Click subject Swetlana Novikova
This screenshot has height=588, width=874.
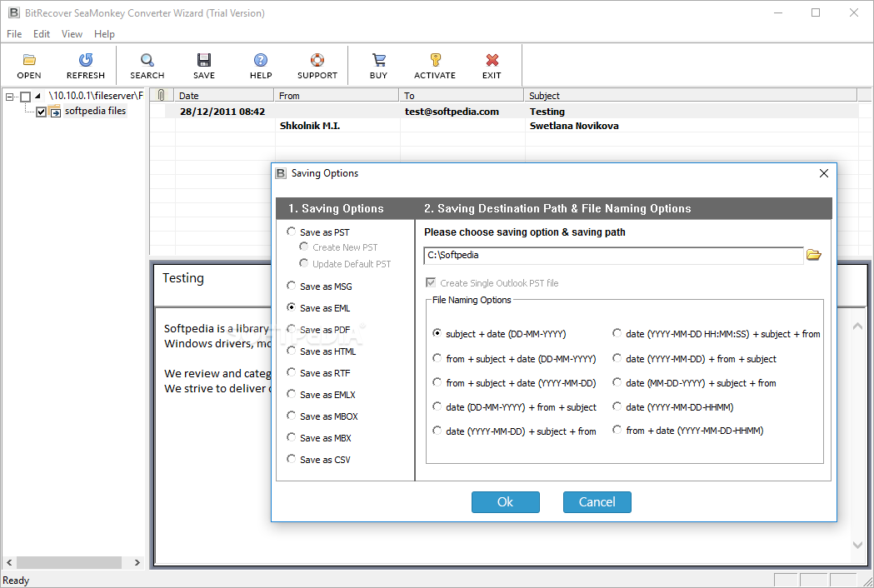point(574,126)
